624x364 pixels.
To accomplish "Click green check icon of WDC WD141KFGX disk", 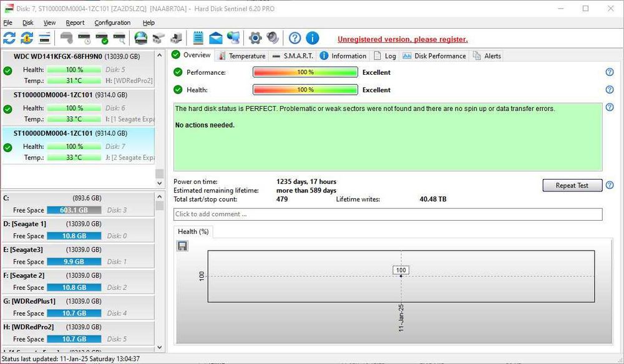I will click(x=7, y=70).
